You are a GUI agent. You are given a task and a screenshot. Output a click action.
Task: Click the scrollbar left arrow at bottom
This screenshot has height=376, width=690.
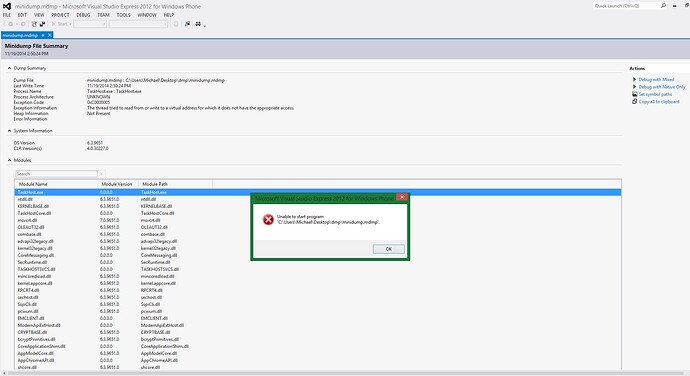click(4, 373)
